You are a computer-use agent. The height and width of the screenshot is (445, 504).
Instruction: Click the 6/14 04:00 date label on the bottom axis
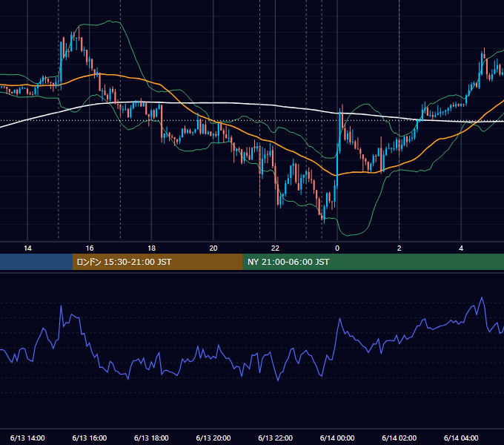pos(461,438)
